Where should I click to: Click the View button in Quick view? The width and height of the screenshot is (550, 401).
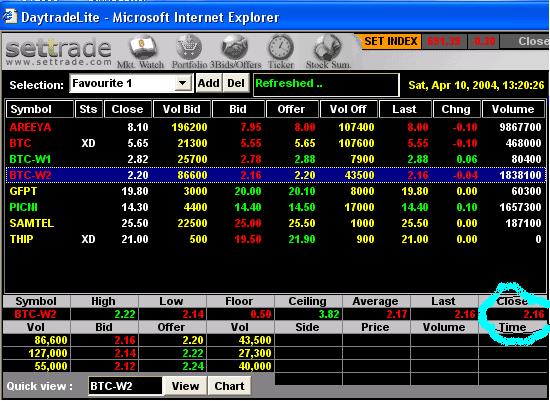coord(185,386)
